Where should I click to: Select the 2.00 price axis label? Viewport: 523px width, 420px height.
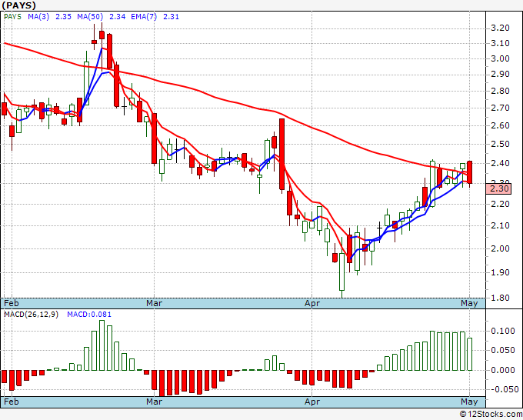tap(501, 248)
